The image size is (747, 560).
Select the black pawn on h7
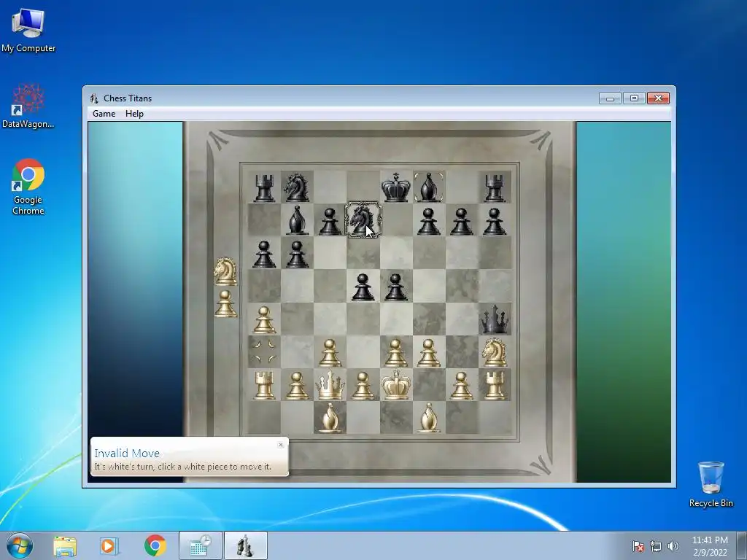(495, 222)
